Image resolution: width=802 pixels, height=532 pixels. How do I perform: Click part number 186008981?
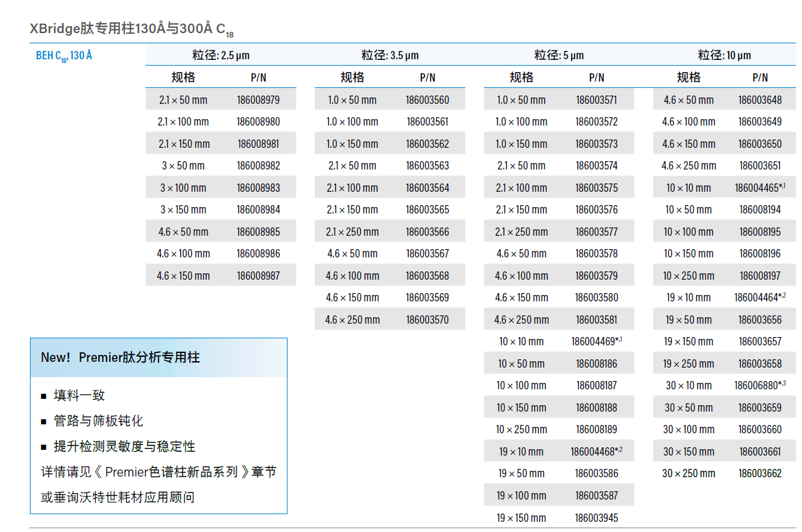(x=258, y=144)
